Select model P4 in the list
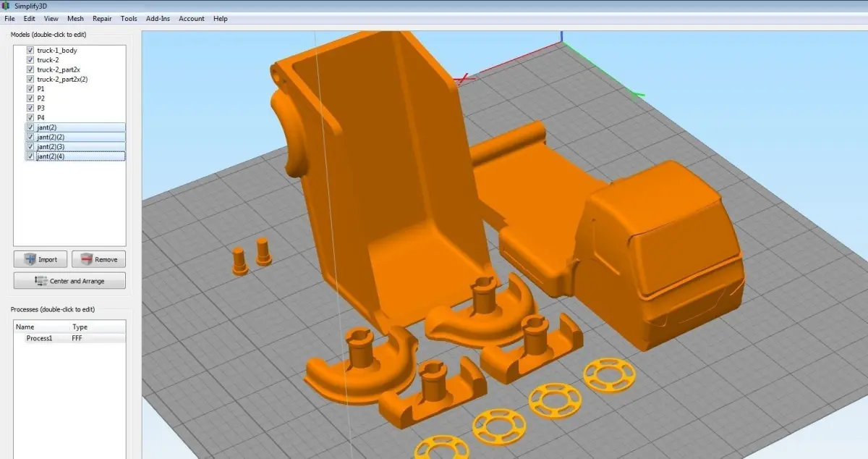 [41, 117]
